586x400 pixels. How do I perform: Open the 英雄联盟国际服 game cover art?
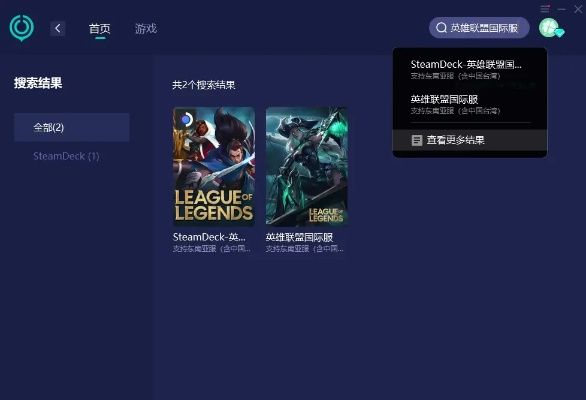(x=307, y=167)
